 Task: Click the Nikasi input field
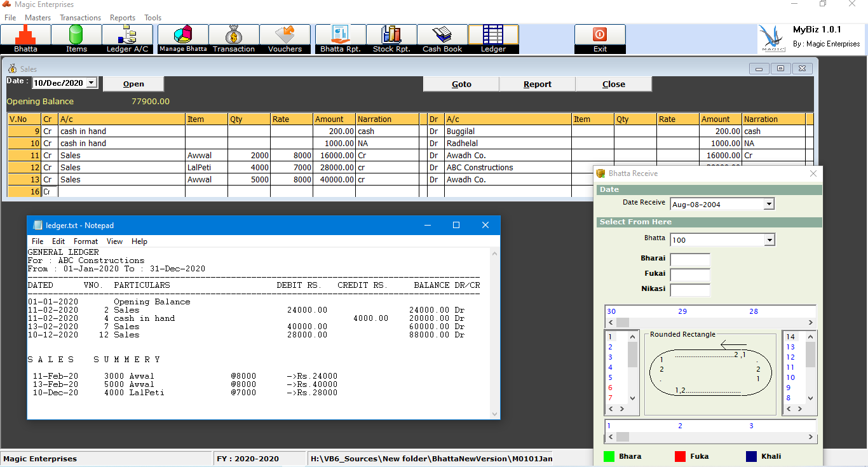(690, 290)
